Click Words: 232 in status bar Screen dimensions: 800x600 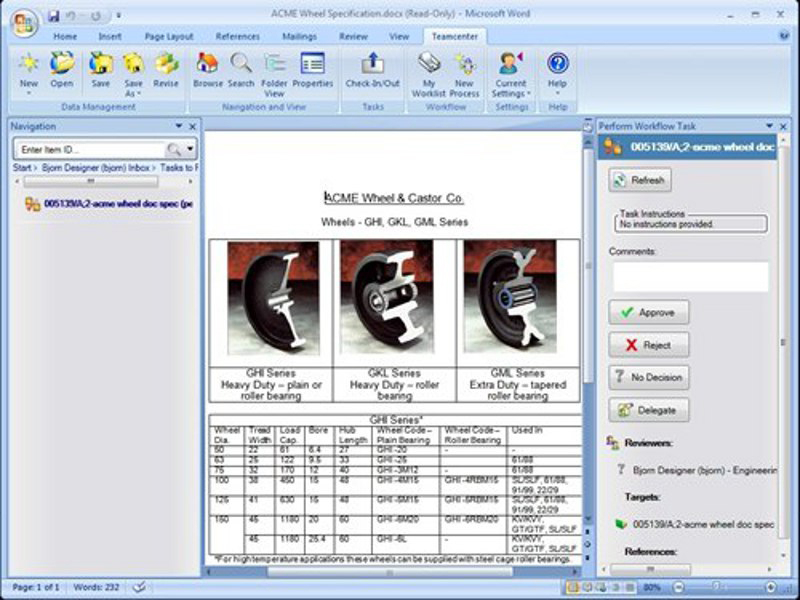tap(95, 587)
